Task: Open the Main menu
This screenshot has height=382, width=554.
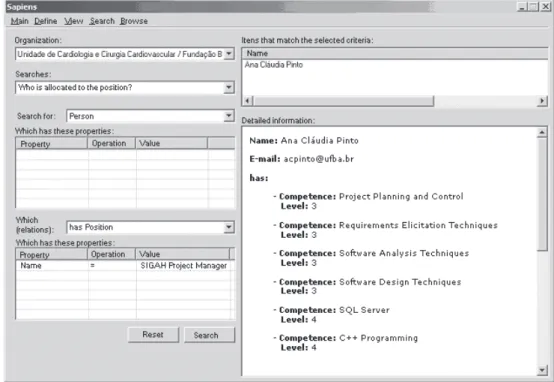Action: pyautogui.click(x=19, y=21)
